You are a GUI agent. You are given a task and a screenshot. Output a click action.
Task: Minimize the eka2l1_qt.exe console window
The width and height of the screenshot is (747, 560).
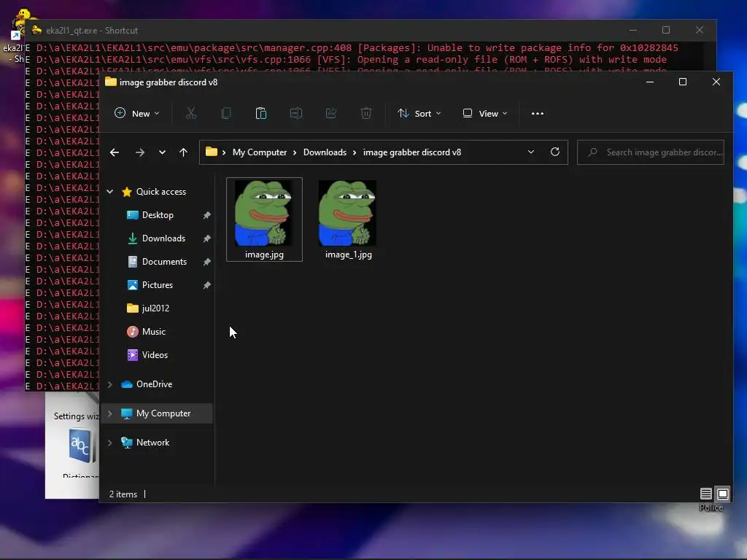click(633, 30)
